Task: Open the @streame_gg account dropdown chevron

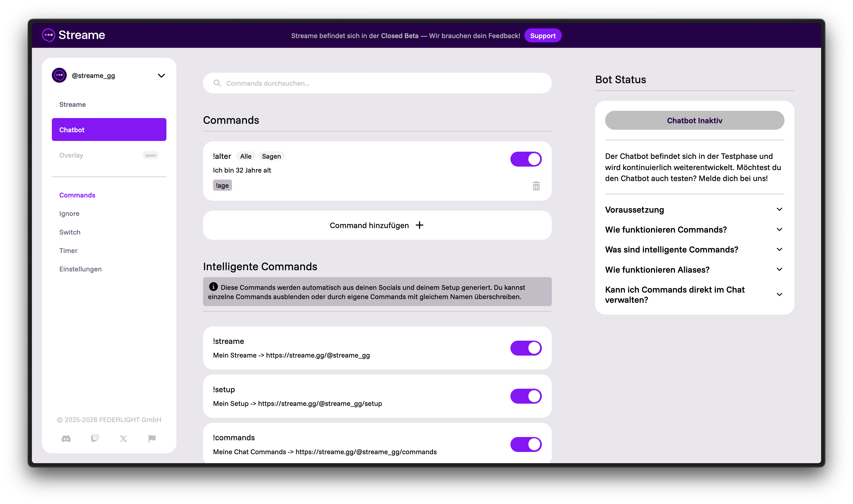Action: point(161,75)
